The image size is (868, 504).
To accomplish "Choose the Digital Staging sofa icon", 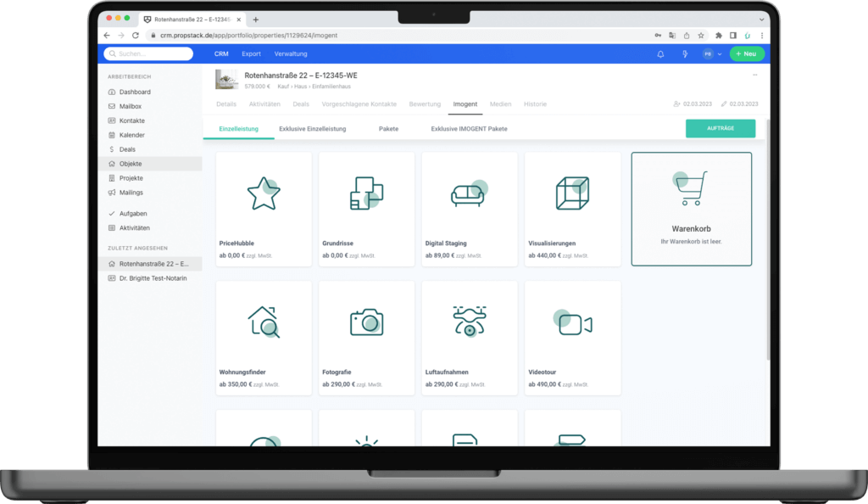I will (470, 193).
